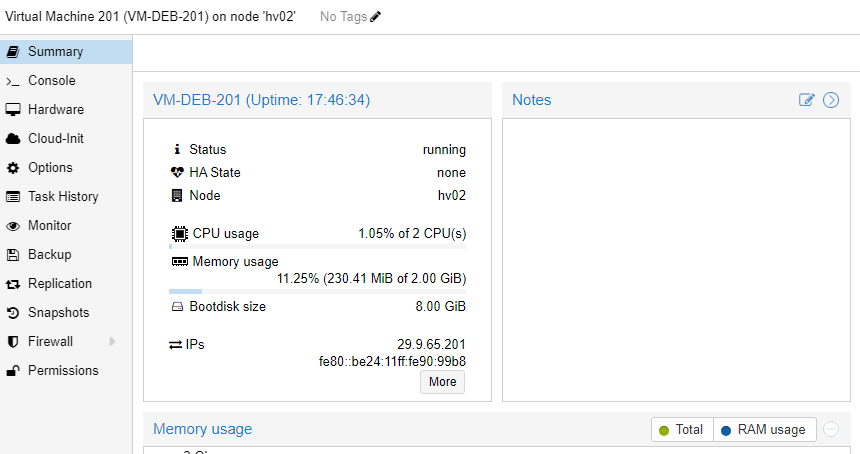Click the Hardware monitor icon
Image resolution: width=860 pixels, height=454 pixels.
point(13,110)
